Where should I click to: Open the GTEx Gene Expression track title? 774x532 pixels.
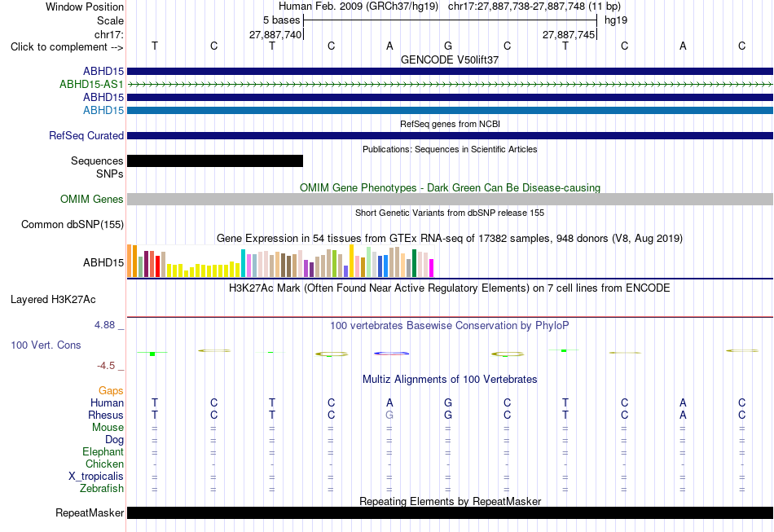click(450, 239)
